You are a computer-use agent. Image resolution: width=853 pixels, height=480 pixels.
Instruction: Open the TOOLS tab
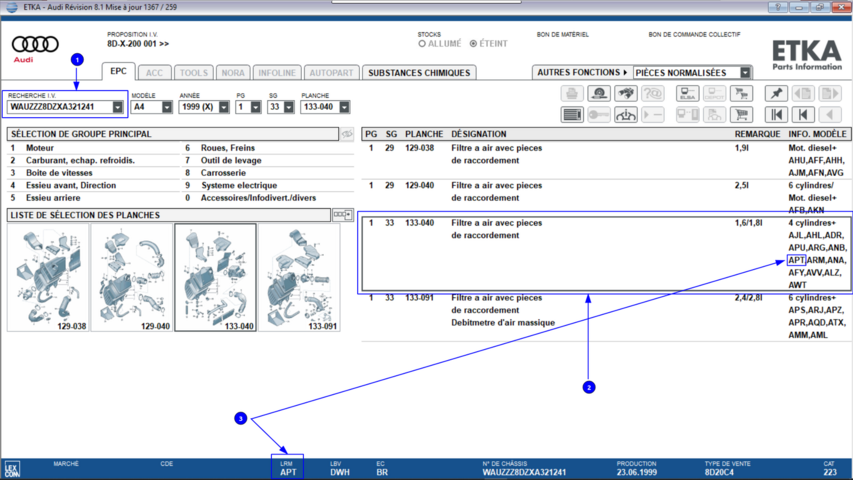click(x=194, y=73)
